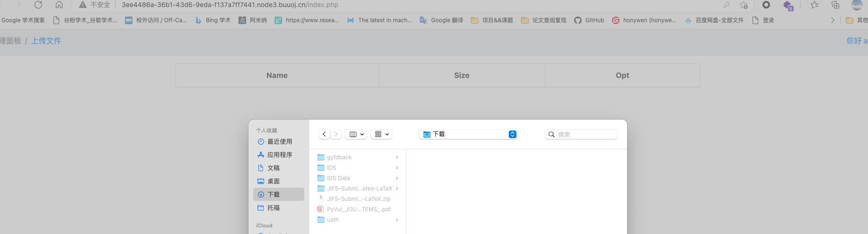
Task: Open the favorites list icon
Action: point(815,5)
